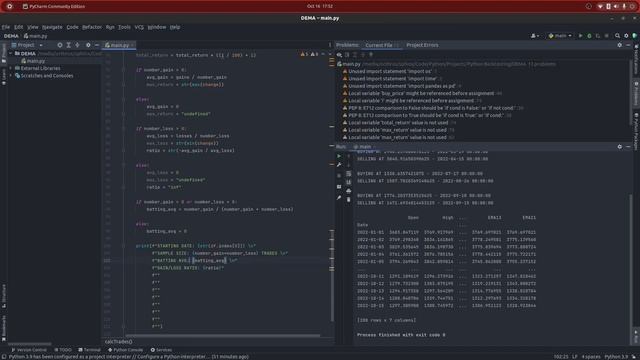Screen dimensions: 640x360
Task: Rerun main with green arrow in Run panel
Action: [339, 156]
